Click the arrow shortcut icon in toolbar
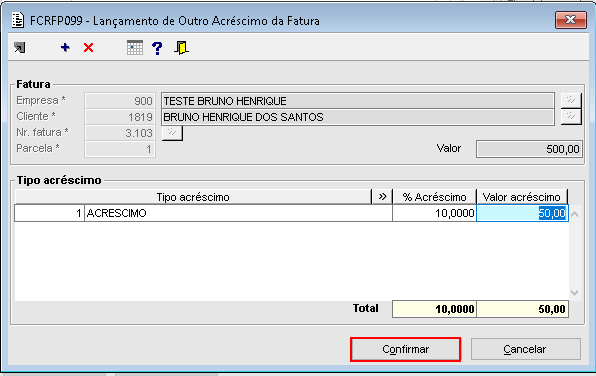 19,48
